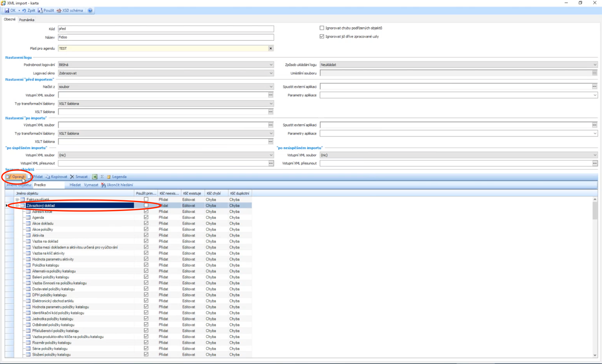Toggle checkbox in Položka katalogu row
Viewport: 602px width, 364px height.
pyautogui.click(x=146, y=265)
